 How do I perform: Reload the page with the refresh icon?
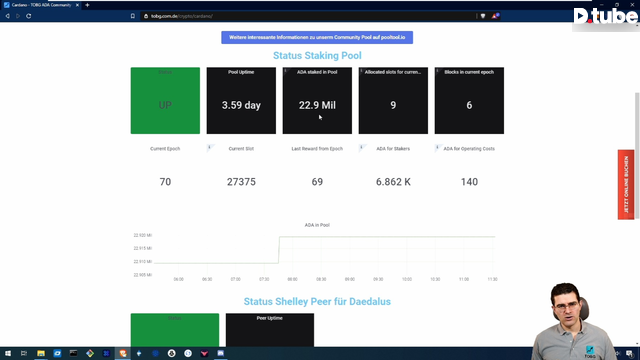click(29, 16)
